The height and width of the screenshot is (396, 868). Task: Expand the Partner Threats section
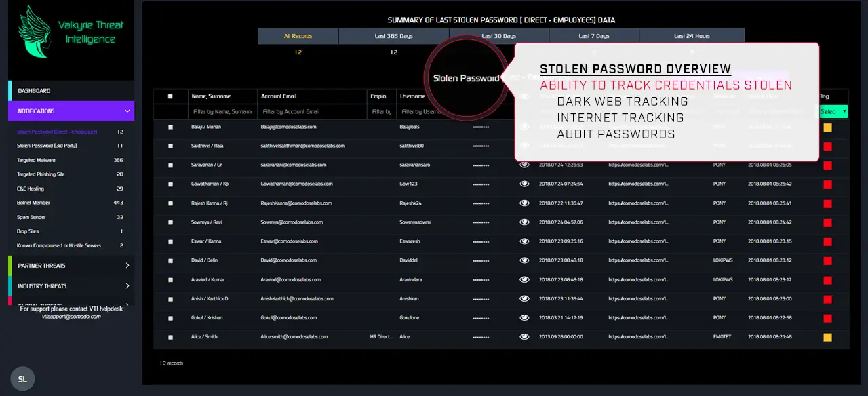point(127,266)
